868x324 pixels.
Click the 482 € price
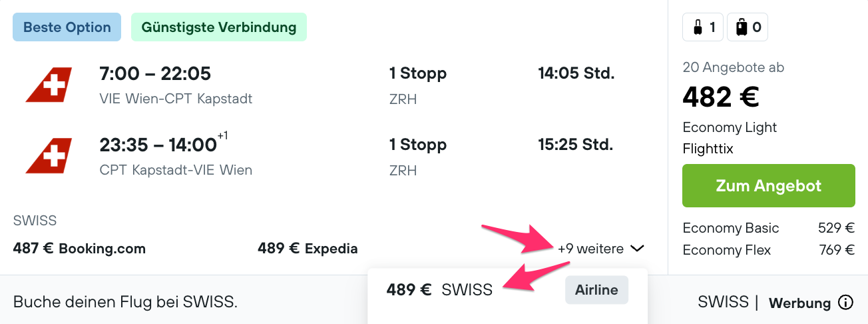point(721,98)
